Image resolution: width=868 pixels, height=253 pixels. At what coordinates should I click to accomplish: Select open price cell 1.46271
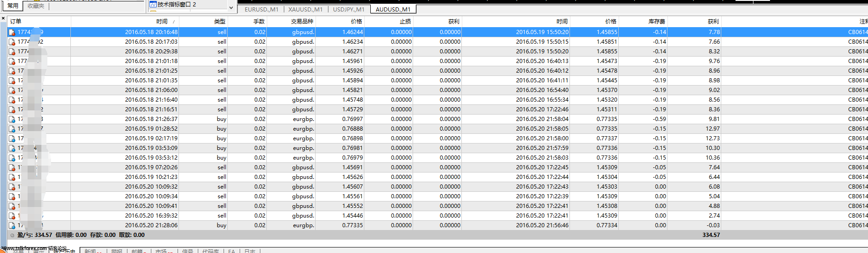coord(352,52)
